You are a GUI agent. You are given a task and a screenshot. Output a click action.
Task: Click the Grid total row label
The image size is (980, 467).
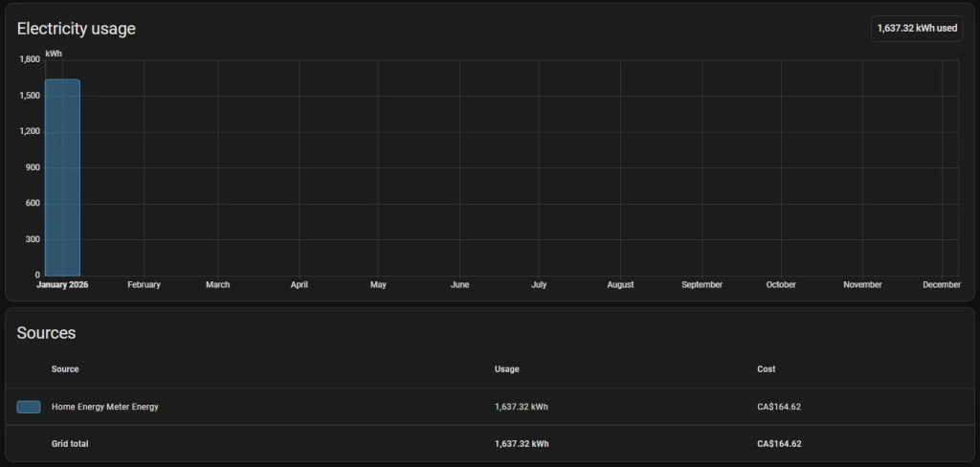(x=70, y=444)
